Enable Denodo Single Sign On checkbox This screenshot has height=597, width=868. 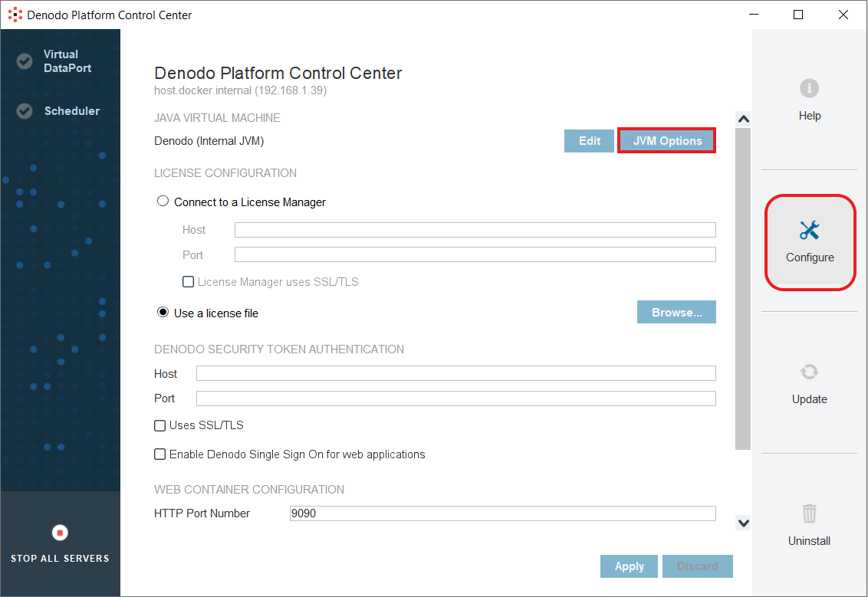(160, 454)
